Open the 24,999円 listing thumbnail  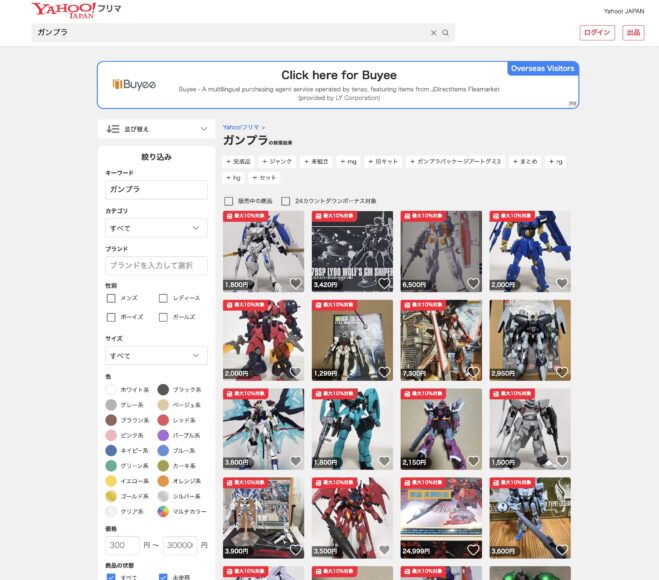pyautogui.click(x=441, y=518)
